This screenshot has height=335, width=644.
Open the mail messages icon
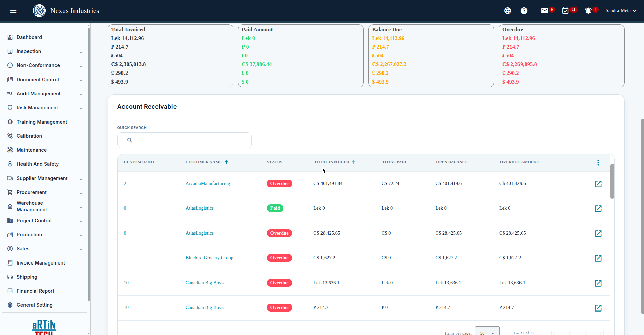point(545,11)
